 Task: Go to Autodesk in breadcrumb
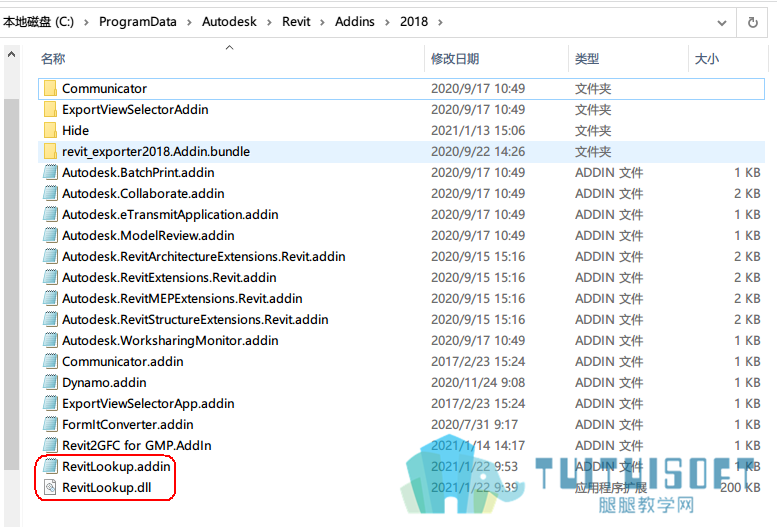(229, 22)
